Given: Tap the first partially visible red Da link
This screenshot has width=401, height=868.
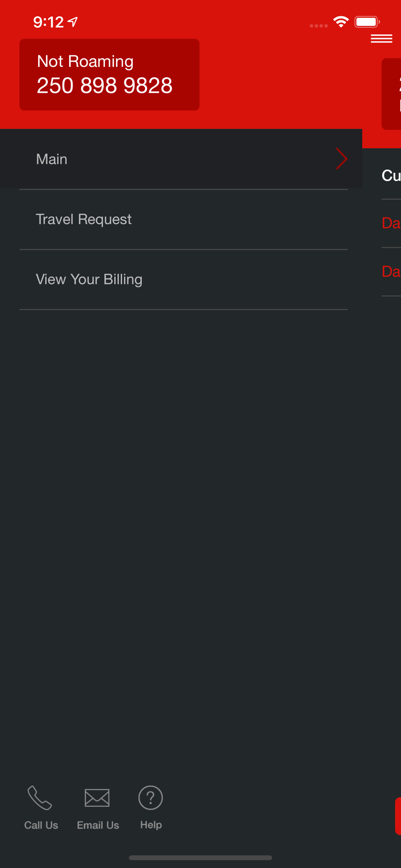Looking at the screenshot, I should click(x=391, y=223).
